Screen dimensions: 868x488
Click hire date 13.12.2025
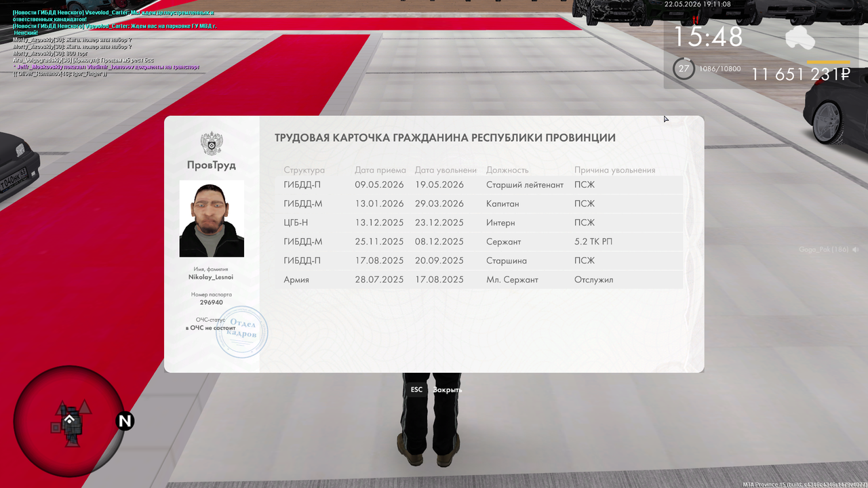[379, 223]
